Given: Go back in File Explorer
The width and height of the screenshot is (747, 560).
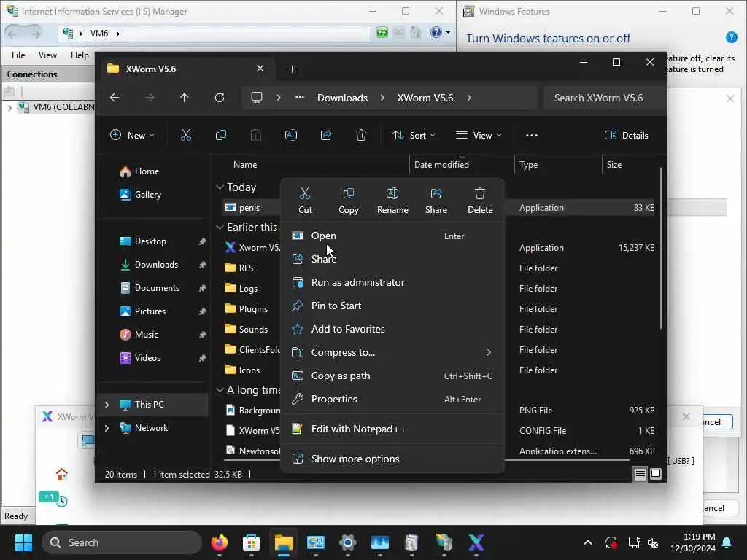Looking at the screenshot, I should [115, 98].
